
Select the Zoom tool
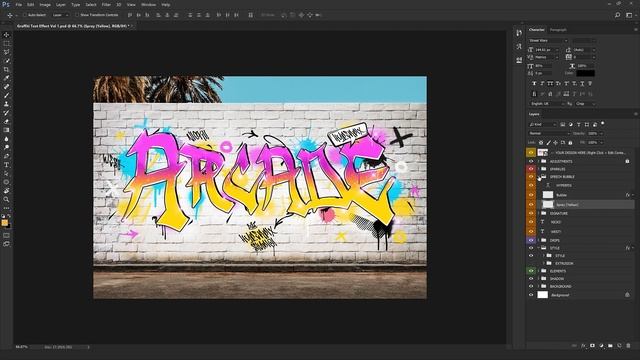(6, 199)
